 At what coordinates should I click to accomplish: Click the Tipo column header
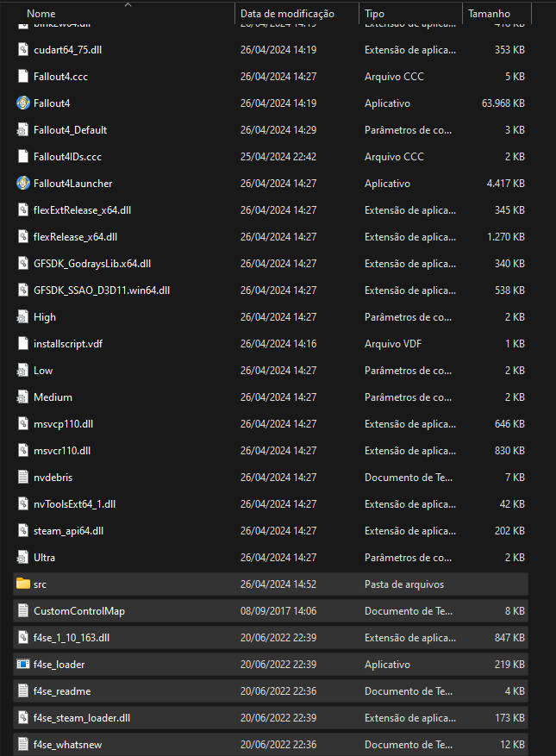(x=374, y=14)
